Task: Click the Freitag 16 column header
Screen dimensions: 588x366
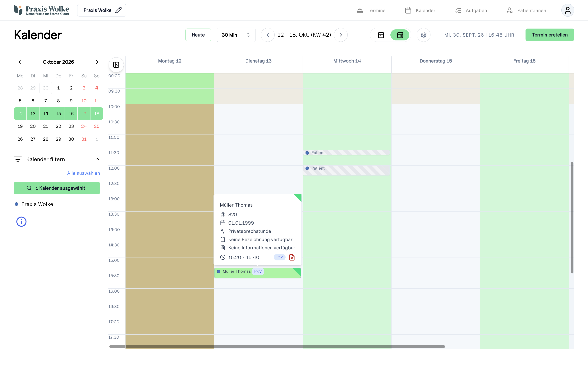Action: (x=524, y=61)
